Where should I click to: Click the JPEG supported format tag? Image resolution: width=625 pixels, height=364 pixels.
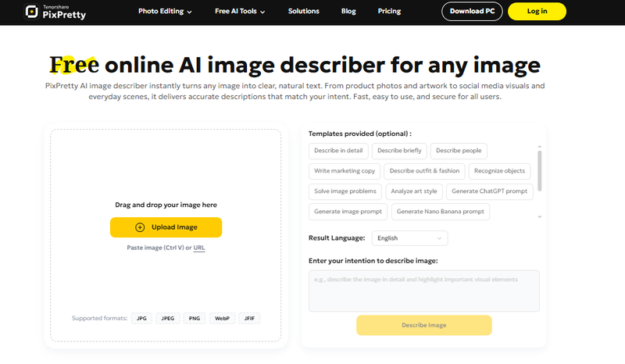(167, 319)
